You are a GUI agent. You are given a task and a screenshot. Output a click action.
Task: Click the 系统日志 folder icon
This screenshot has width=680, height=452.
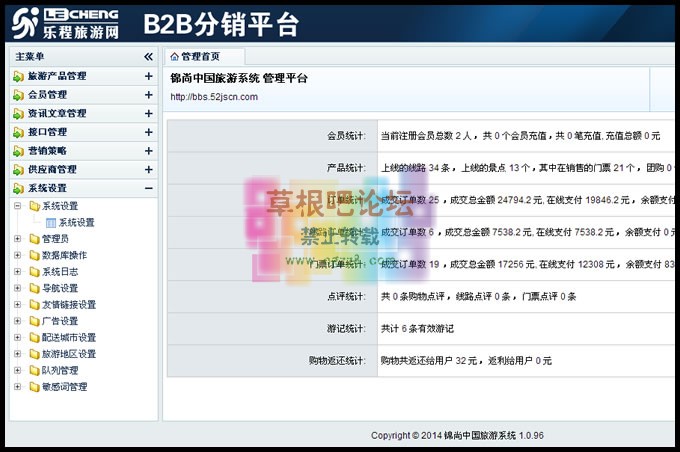(34, 272)
